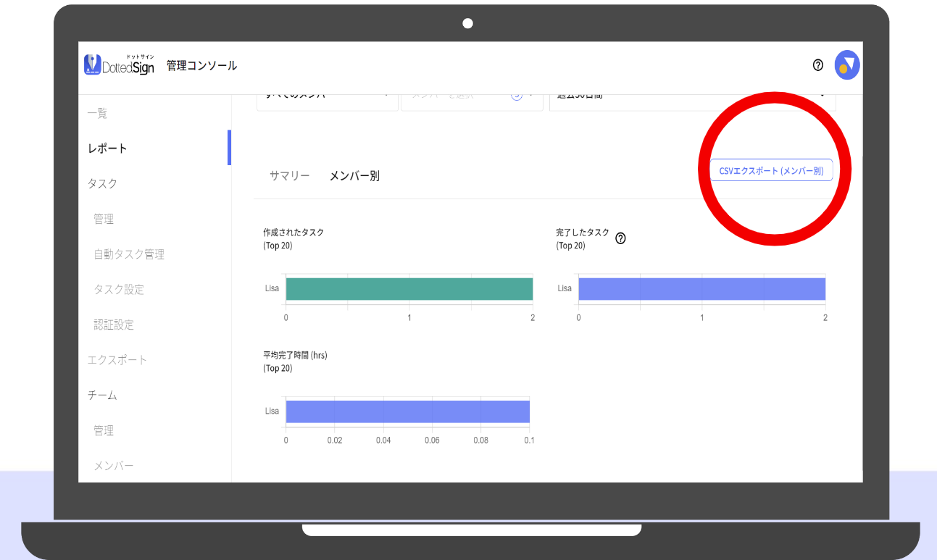This screenshot has width=937, height=560.
Task: Click the DottedSign logo
Action: click(x=120, y=64)
